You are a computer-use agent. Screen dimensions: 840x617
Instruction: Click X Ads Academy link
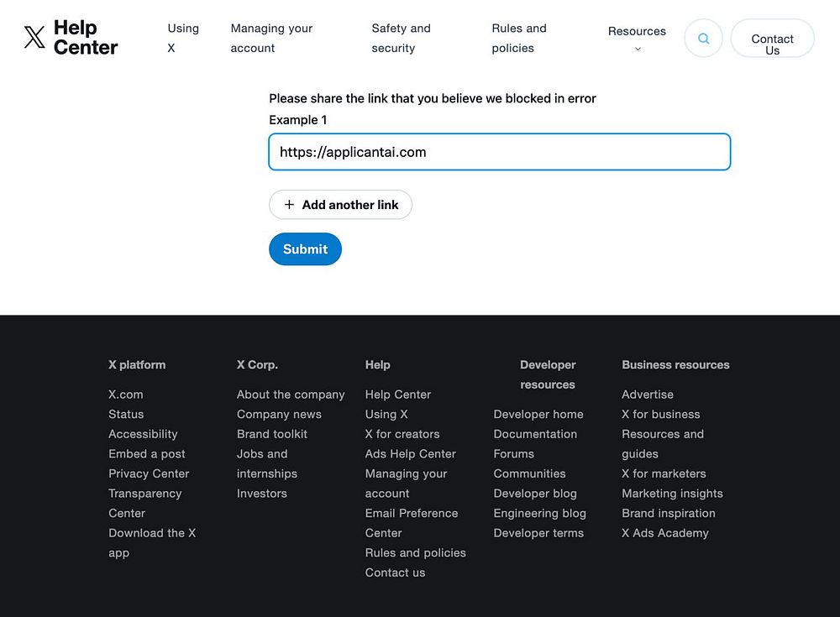point(664,533)
